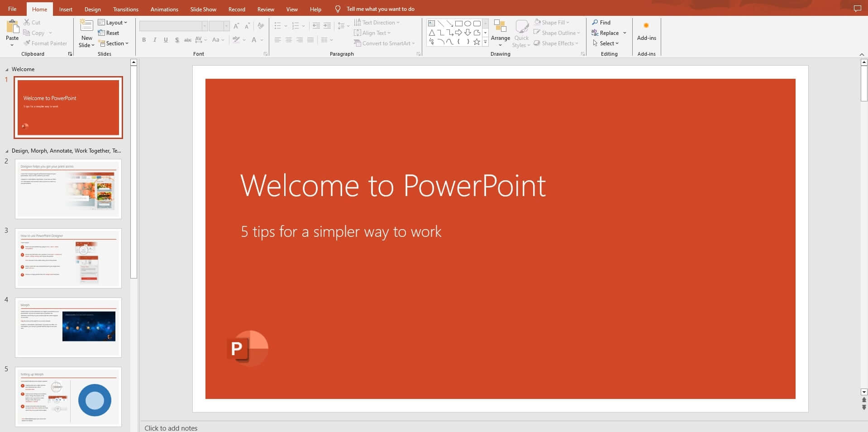Switch to the Slide Show tab
868x432 pixels.
click(203, 9)
